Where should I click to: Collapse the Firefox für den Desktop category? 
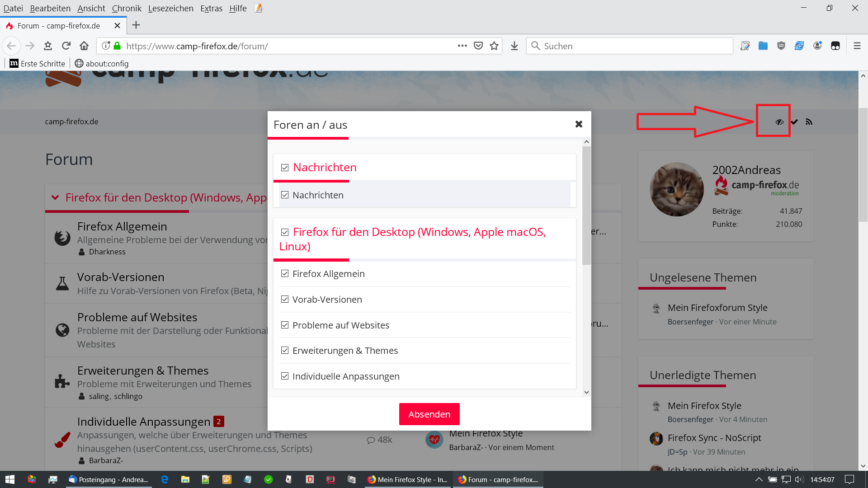[x=55, y=197]
